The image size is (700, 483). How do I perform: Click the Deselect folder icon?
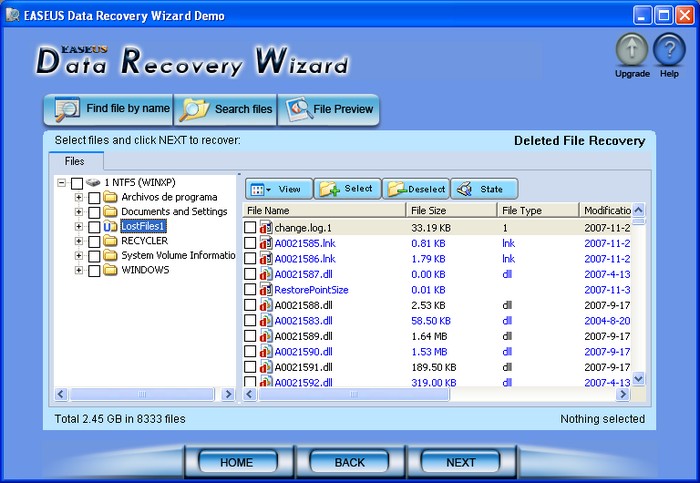tap(397, 189)
